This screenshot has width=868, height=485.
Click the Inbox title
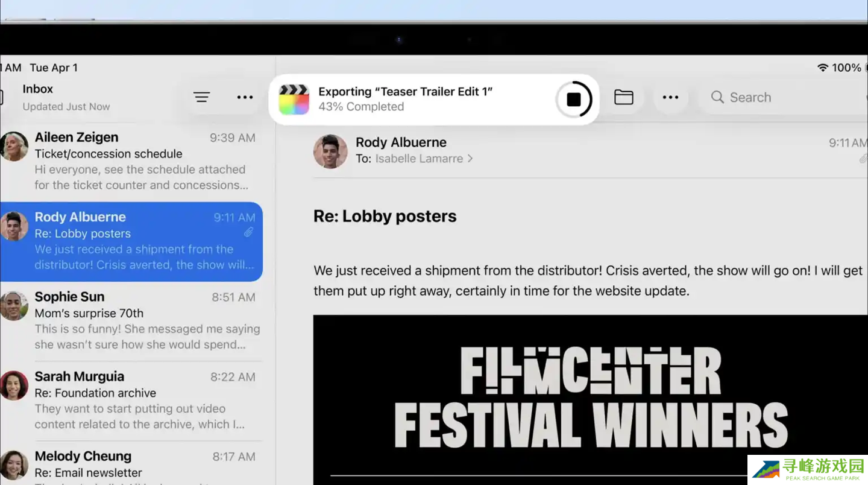38,89
